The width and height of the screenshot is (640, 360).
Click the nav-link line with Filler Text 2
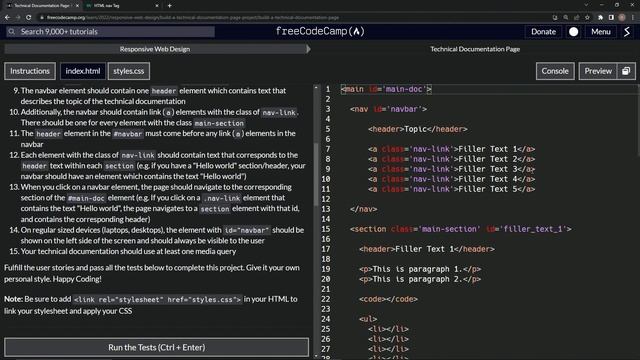click(x=451, y=159)
